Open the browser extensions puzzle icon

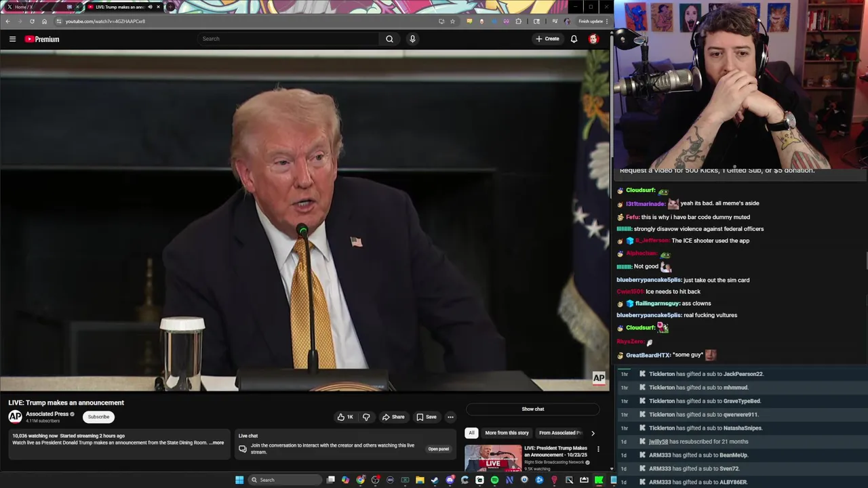coord(519,21)
